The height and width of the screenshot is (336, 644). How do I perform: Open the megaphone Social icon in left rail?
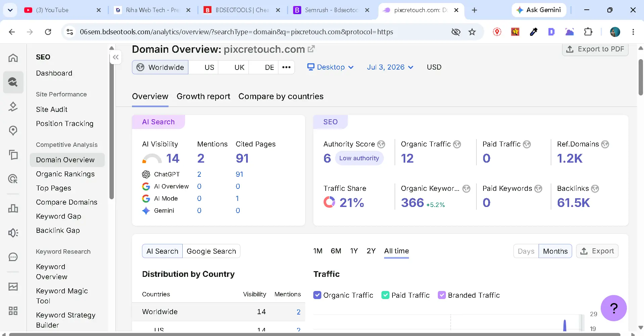click(x=13, y=233)
